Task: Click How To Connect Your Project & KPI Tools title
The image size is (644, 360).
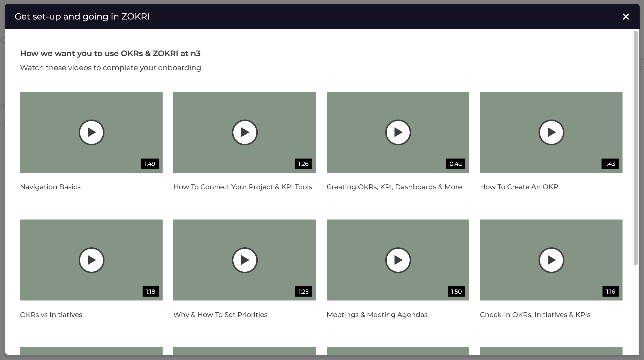Action: [x=242, y=187]
